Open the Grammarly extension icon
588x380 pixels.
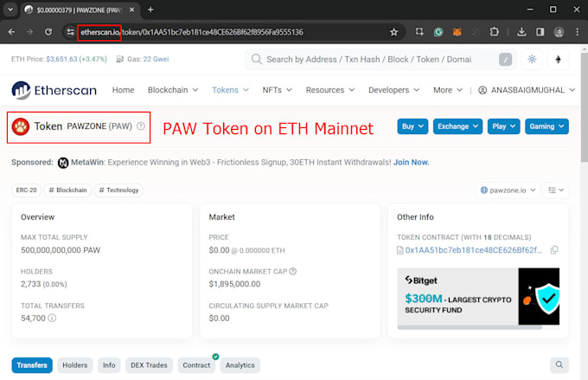pyautogui.click(x=438, y=32)
